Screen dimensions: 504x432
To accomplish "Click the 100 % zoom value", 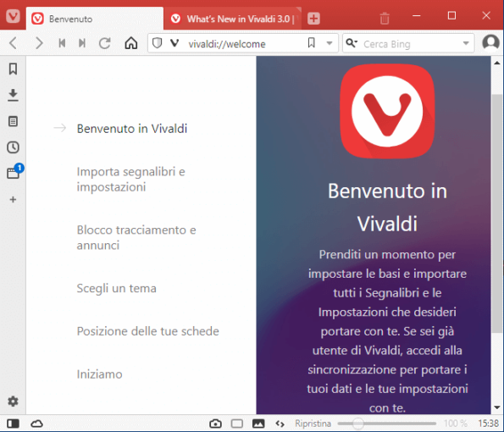I will [x=456, y=424].
